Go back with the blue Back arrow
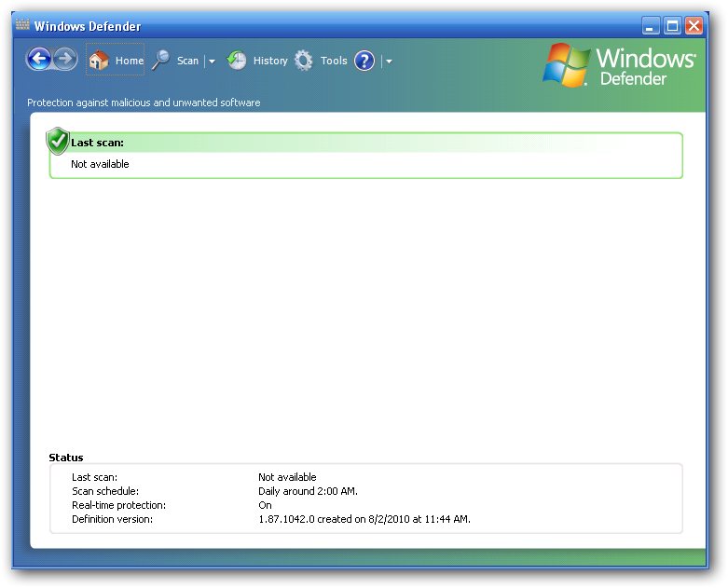 (39, 59)
